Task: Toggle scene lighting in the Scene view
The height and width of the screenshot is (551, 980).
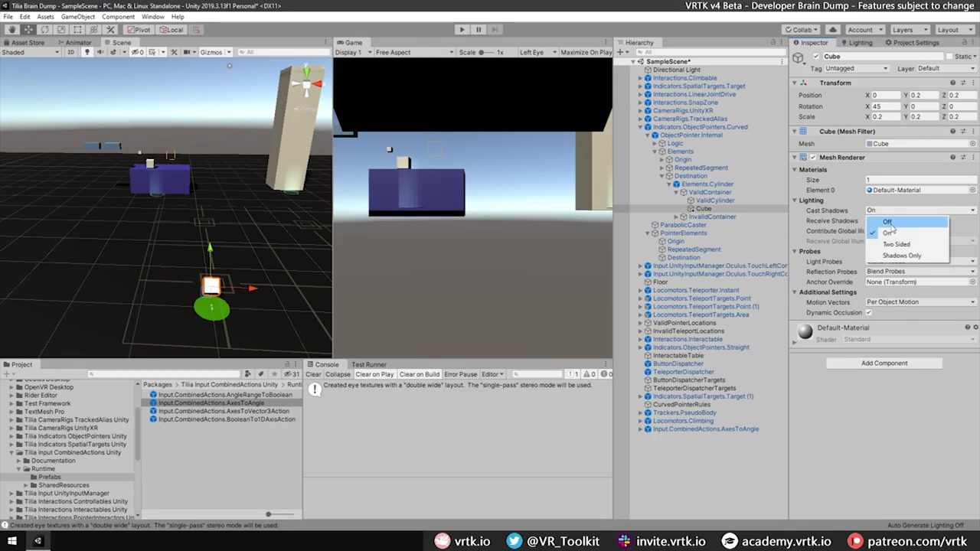Action: point(88,51)
